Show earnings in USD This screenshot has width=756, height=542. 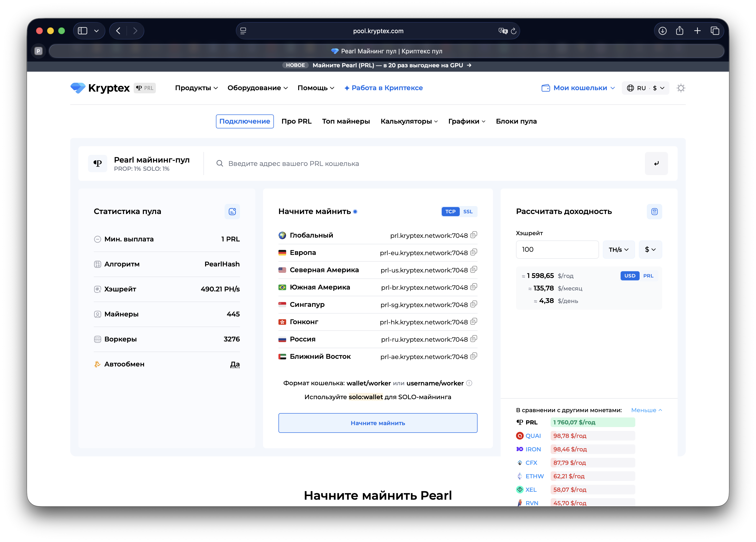[630, 276]
